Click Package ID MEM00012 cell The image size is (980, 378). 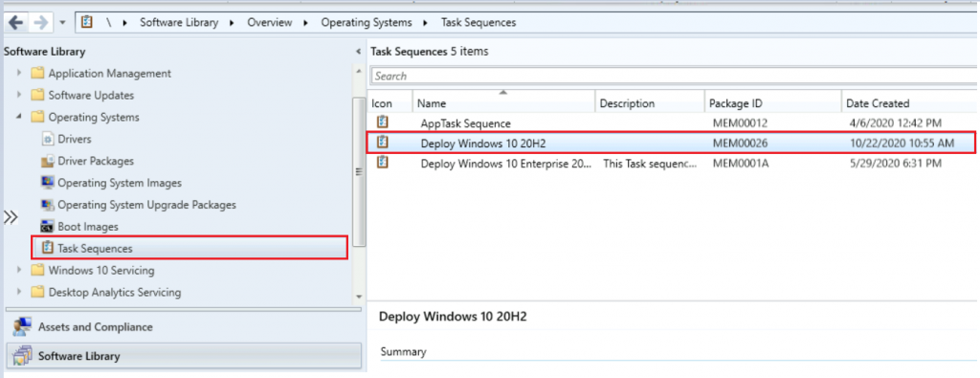740,123
